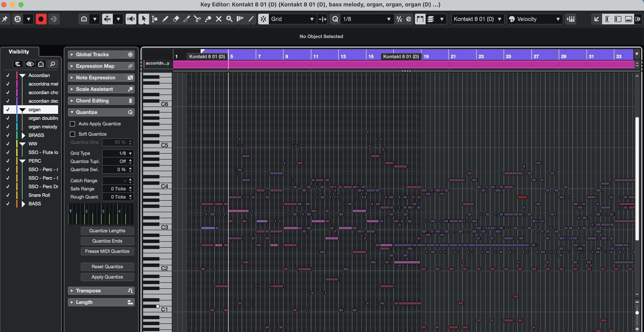Image resolution: width=644 pixels, height=332 pixels.
Task: Click the Reset Quantize button
Action: [107, 267]
